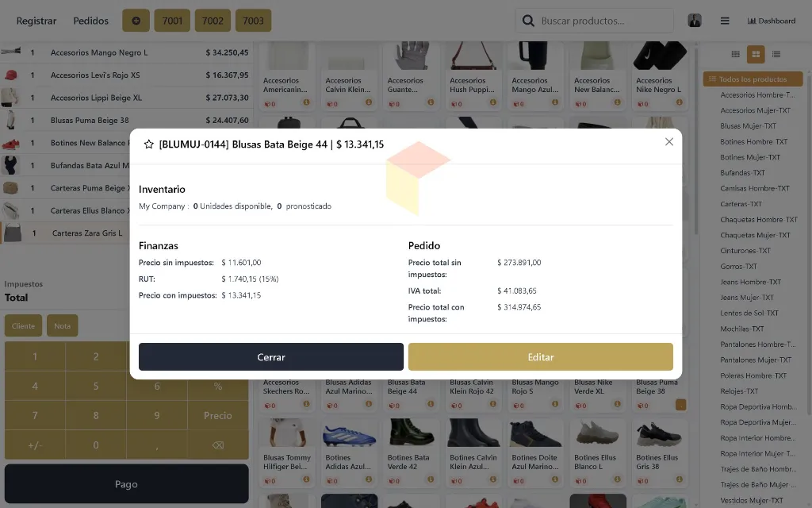Screen dimensions: 812x508
Task: Mark product as favorite with star icon
Action: point(148,144)
